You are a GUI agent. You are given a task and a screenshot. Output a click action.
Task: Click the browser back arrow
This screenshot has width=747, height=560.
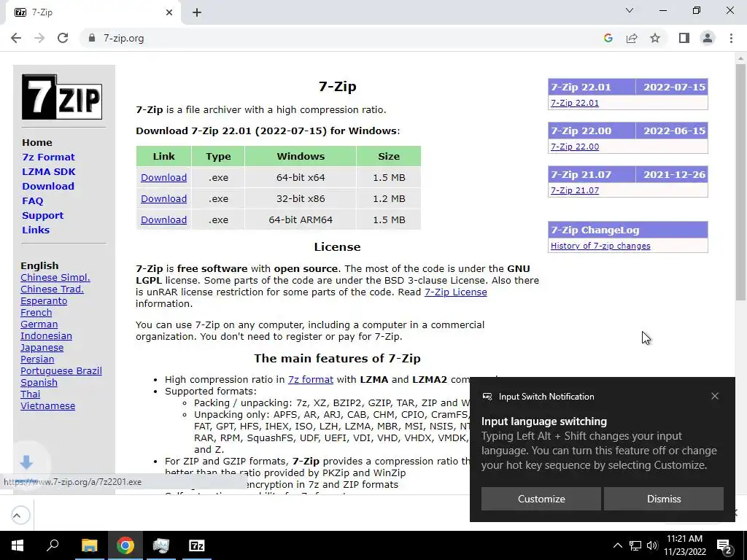[x=16, y=38]
